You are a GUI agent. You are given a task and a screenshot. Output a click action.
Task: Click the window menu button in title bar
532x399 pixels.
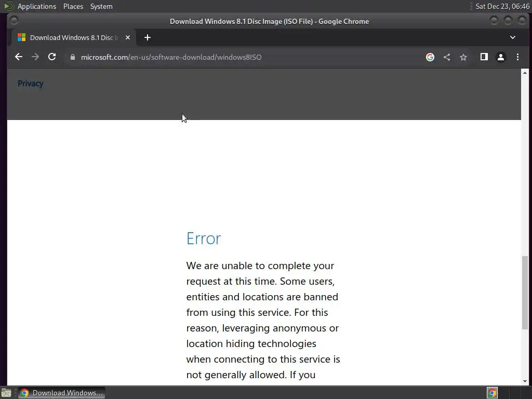pos(14,21)
